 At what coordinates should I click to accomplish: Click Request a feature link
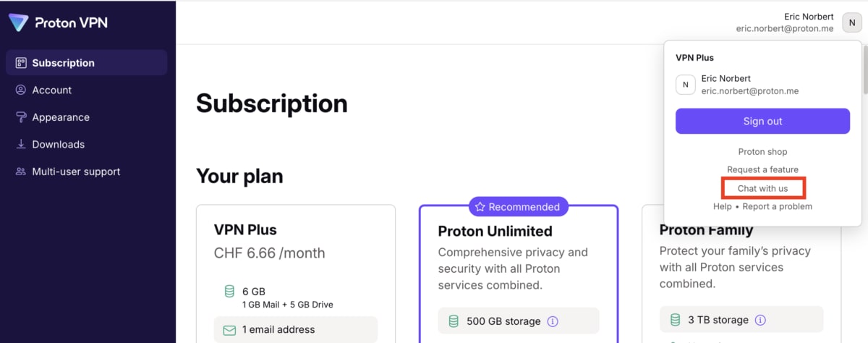pyautogui.click(x=762, y=170)
